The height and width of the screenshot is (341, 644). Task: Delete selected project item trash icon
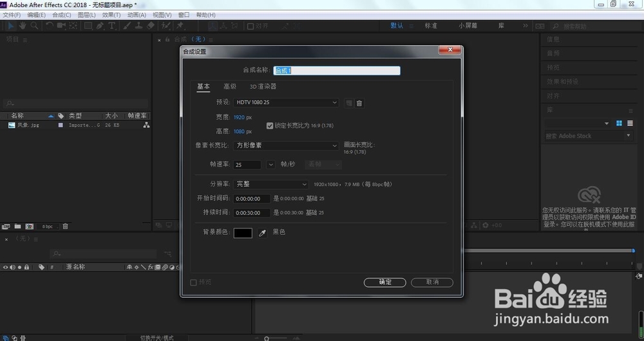[x=65, y=226]
